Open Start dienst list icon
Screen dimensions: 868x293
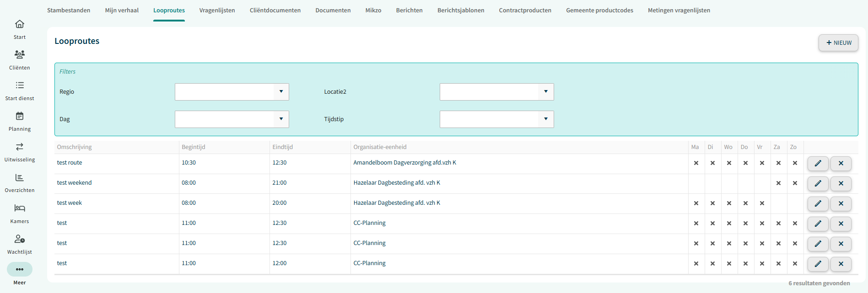[x=20, y=85]
